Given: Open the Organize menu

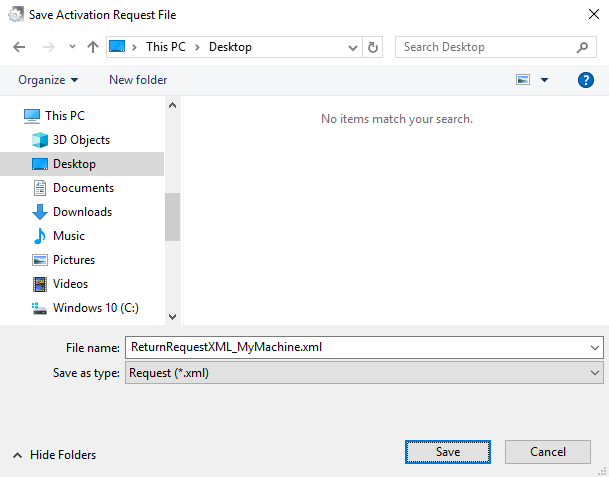Looking at the screenshot, I should coord(48,80).
